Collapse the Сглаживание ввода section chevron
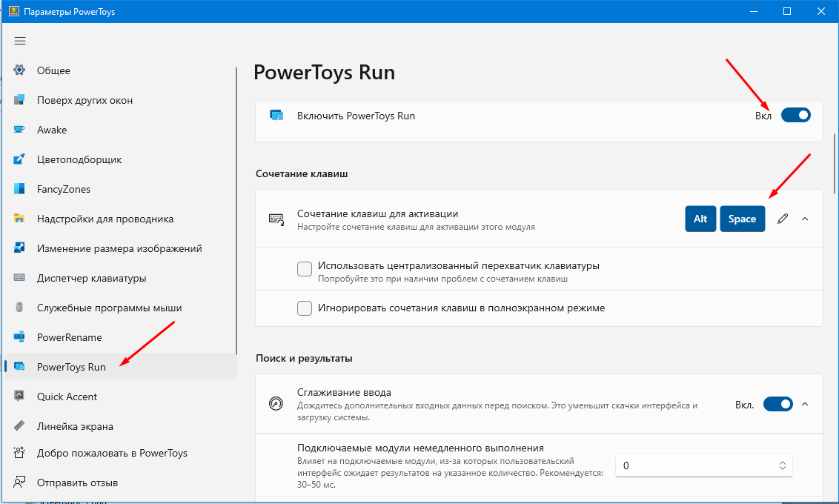Screen dimensions: 839x504 tap(805, 405)
